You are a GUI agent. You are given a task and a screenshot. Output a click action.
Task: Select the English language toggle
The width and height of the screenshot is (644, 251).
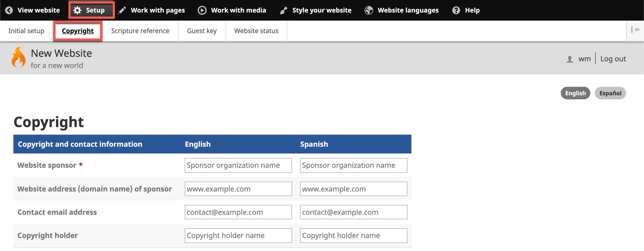[x=575, y=93]
